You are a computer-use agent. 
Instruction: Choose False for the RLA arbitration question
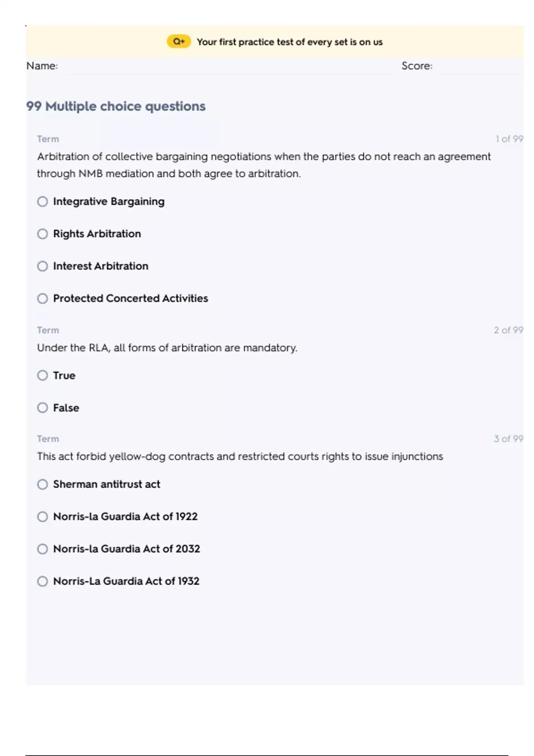[43, 408]
